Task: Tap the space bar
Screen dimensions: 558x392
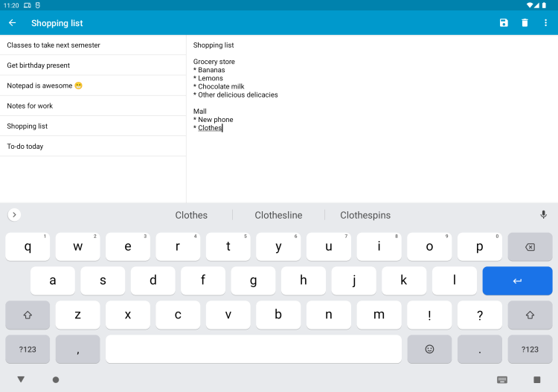Action: tap(253, 349)
